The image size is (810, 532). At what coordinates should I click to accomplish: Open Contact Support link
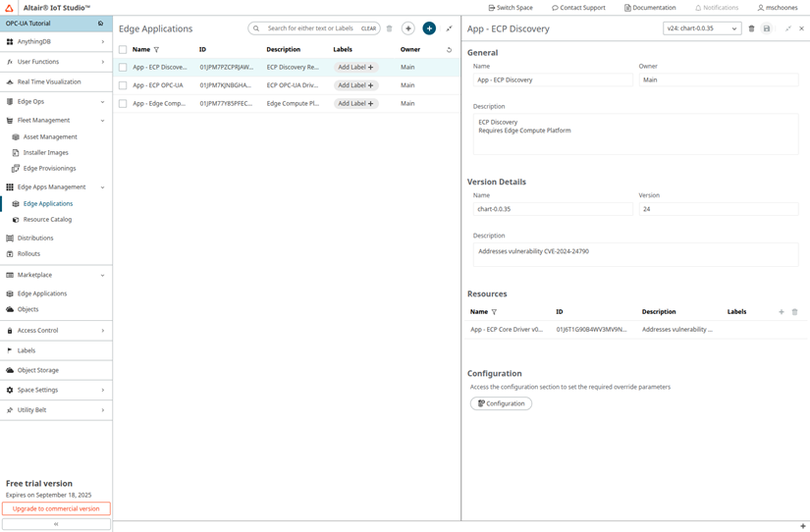578,8
